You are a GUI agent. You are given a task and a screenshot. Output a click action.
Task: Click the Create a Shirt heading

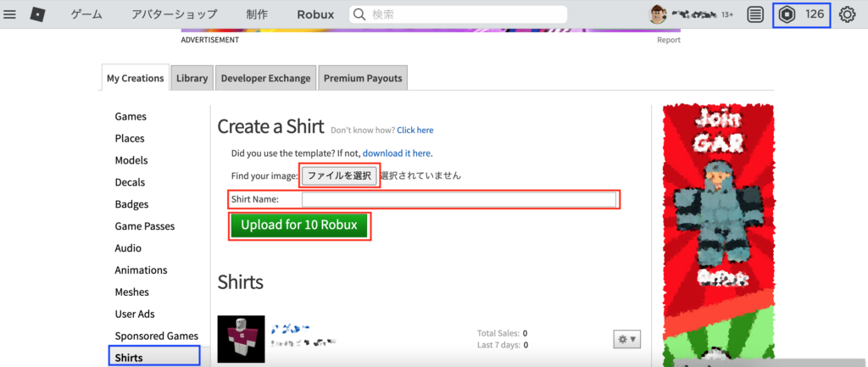click(x=270, y=127)
